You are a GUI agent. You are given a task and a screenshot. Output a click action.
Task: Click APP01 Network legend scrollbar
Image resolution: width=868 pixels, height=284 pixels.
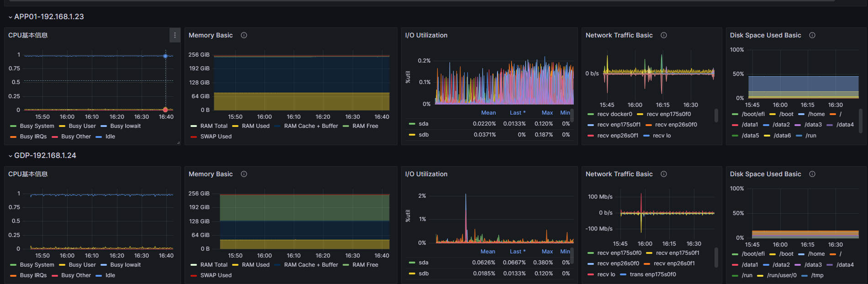coord(716,115)
